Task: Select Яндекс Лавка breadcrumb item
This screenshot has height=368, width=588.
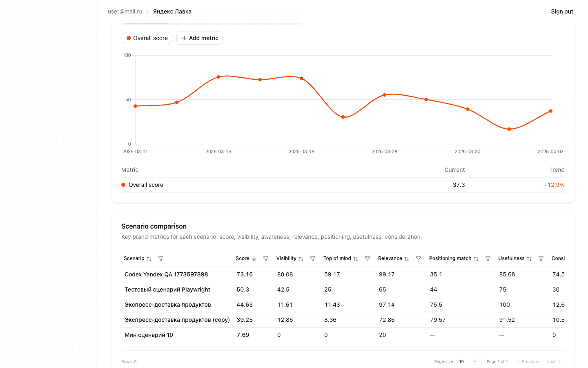Action: 172,11
